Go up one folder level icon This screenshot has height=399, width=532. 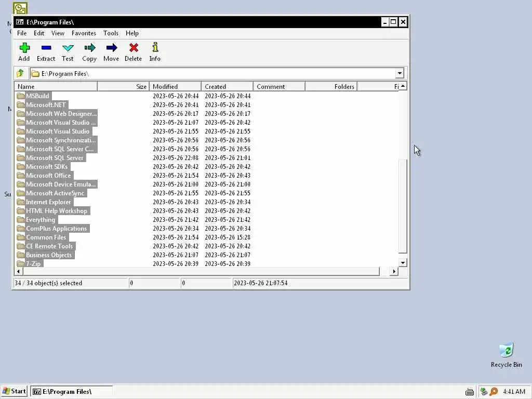[x=20, y=73]
